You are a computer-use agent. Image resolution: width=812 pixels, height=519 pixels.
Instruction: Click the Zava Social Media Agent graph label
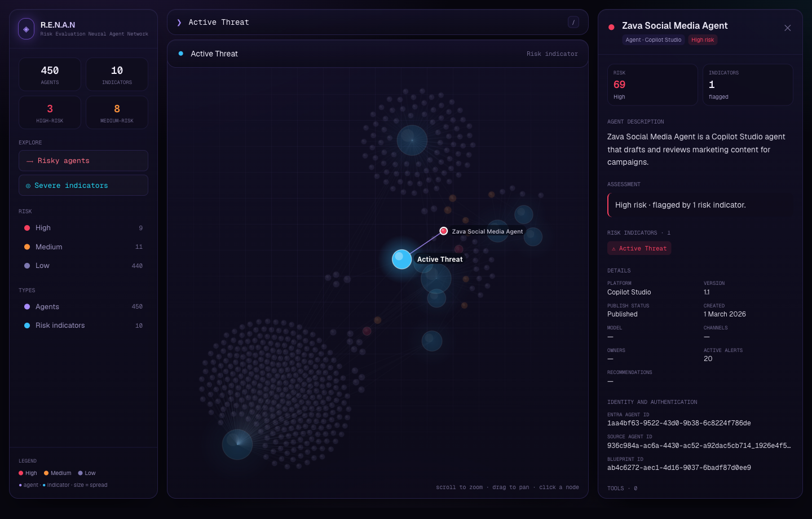487,231
